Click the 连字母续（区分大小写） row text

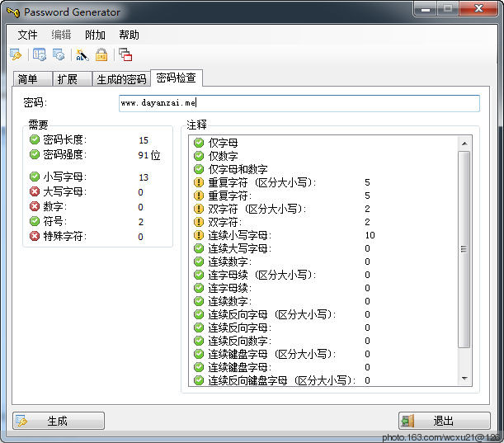pos(262,275)
